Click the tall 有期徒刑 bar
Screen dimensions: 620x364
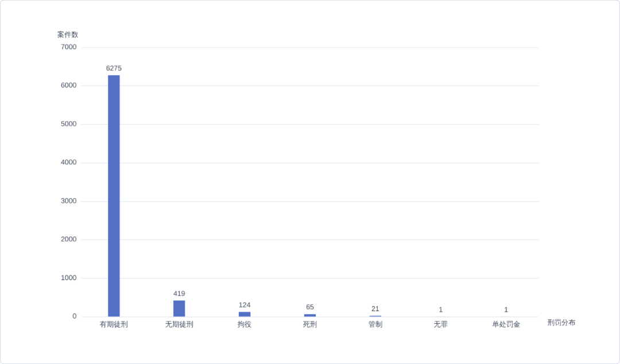pos(114,196)
